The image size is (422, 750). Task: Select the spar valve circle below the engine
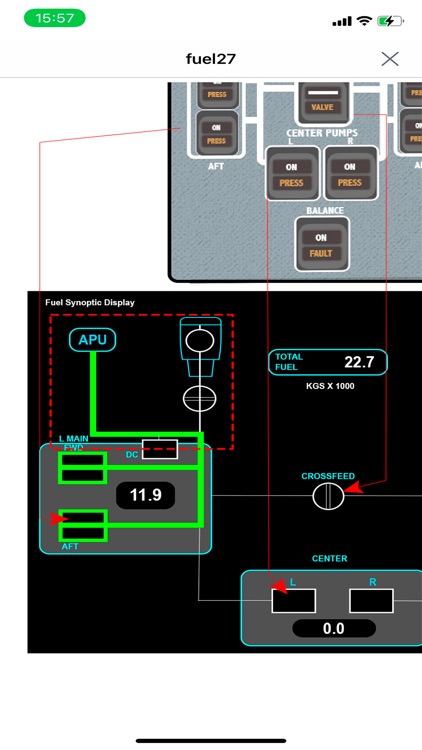tap(200, 398)
